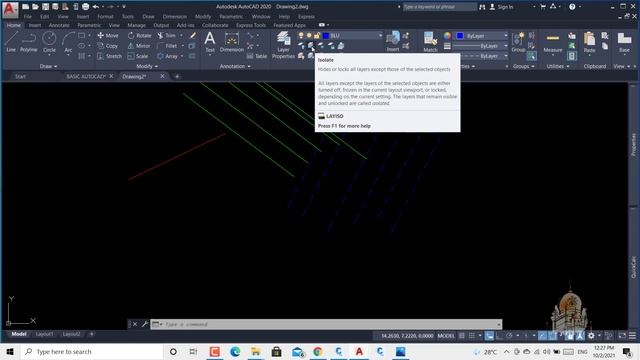Click the AutoCAD application menu logo
This screenshot has width=640, height=360.
point(10,9)
